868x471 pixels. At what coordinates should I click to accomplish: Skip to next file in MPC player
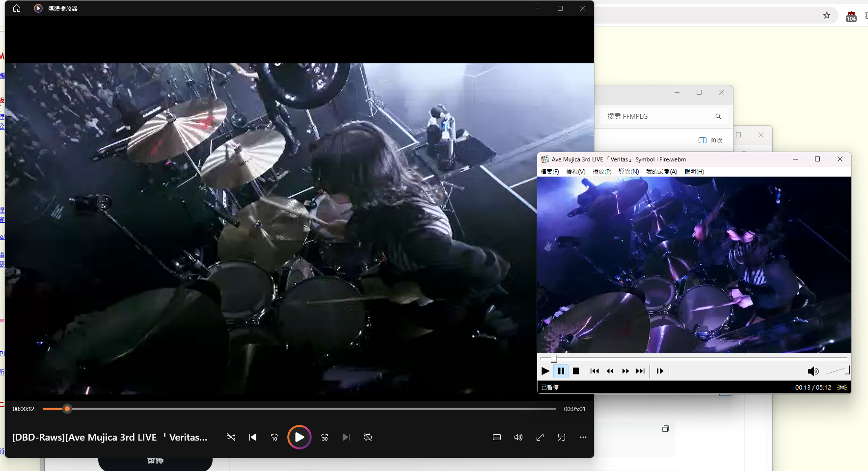coord(640,371)
